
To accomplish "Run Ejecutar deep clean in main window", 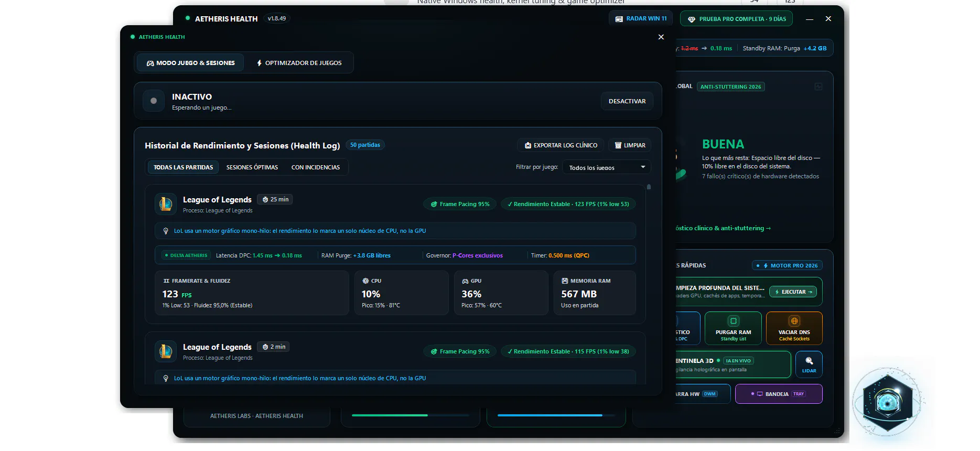I will (793, 292).
